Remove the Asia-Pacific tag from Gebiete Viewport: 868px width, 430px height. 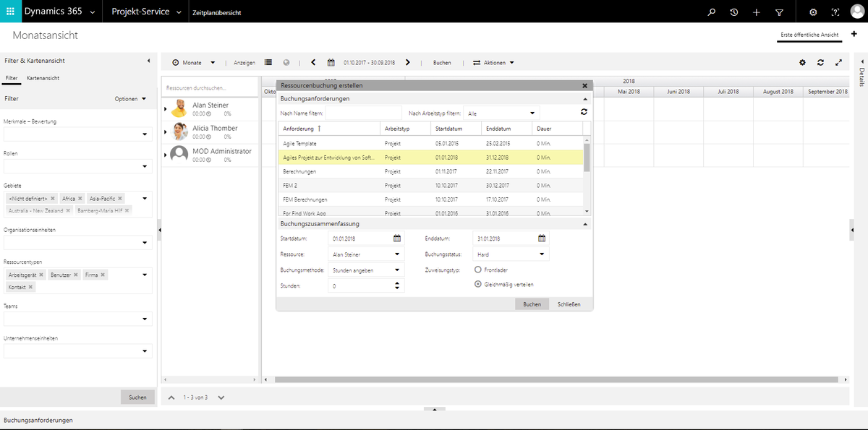tap(121, 198)
